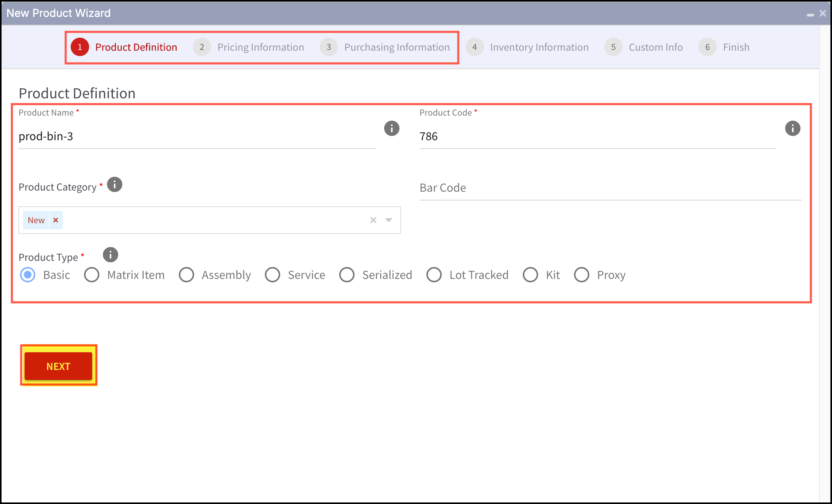Select the Matrix Item product type
This screenshot has height=504, width=832.
[92, 275]
